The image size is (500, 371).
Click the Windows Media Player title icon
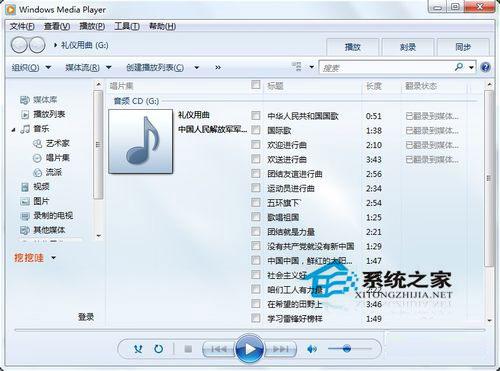[x=11, y=9]
